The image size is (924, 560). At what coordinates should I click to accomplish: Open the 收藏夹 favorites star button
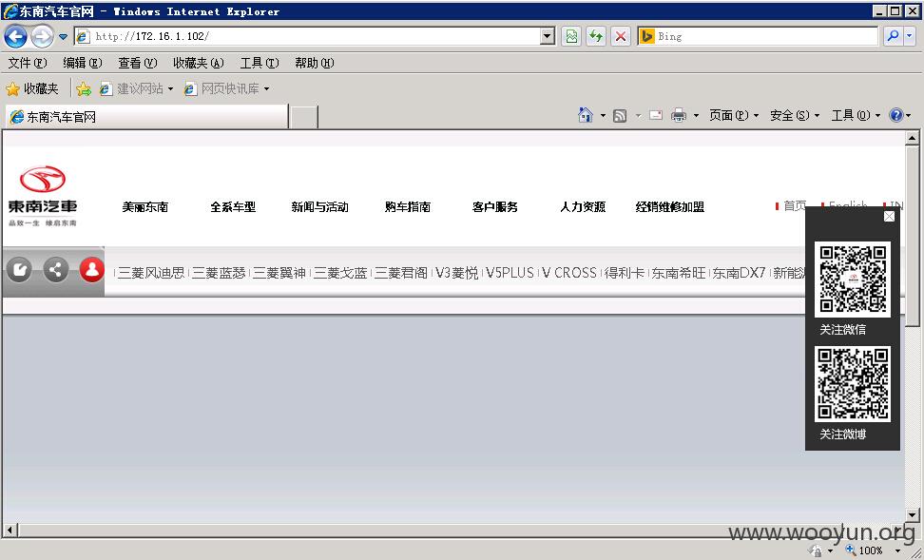pyautogui.click(x=32, y=89)
